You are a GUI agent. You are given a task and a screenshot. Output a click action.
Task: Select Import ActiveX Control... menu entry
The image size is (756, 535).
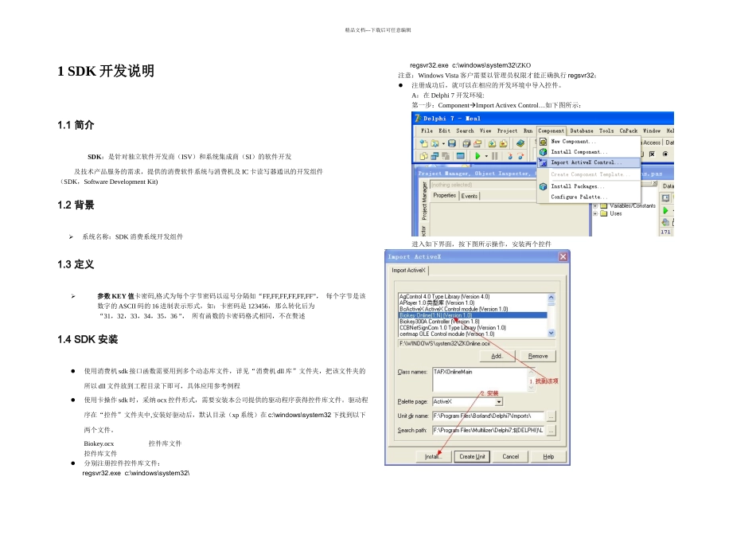589,162
